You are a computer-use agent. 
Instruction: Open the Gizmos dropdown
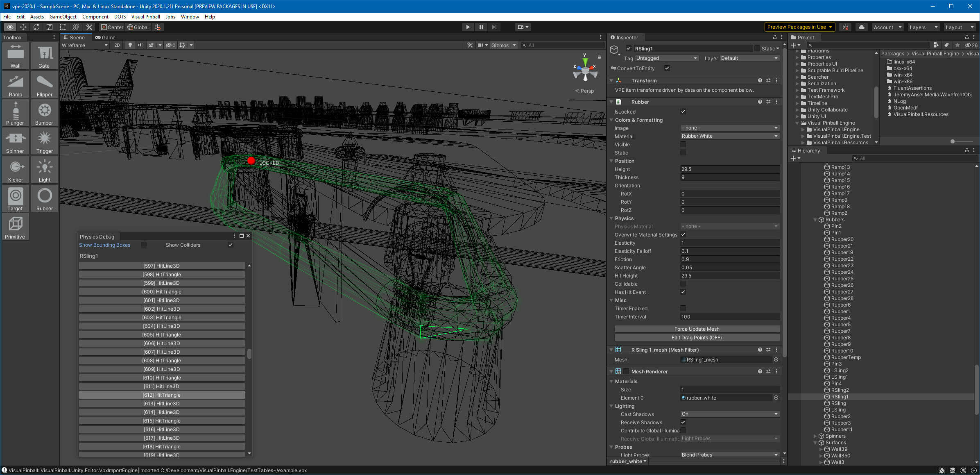click(503, 45)
